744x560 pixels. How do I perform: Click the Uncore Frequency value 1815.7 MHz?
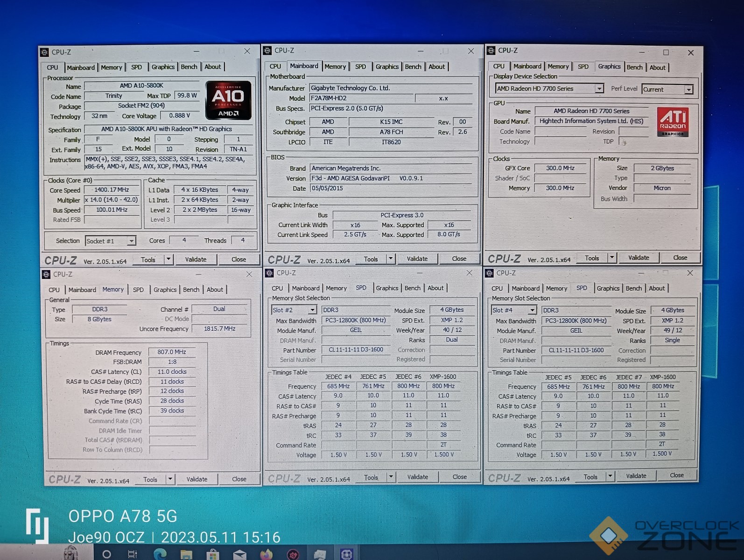220,329
